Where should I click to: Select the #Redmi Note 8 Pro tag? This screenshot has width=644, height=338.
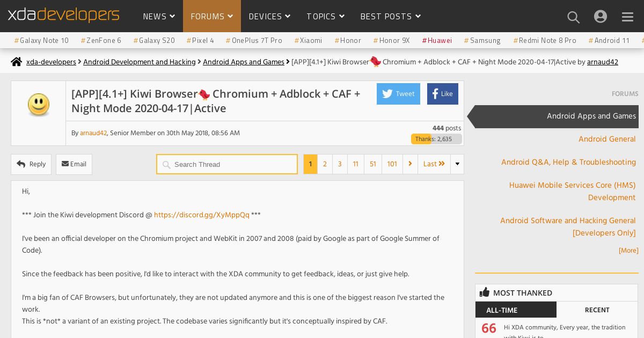pos(545,40)
